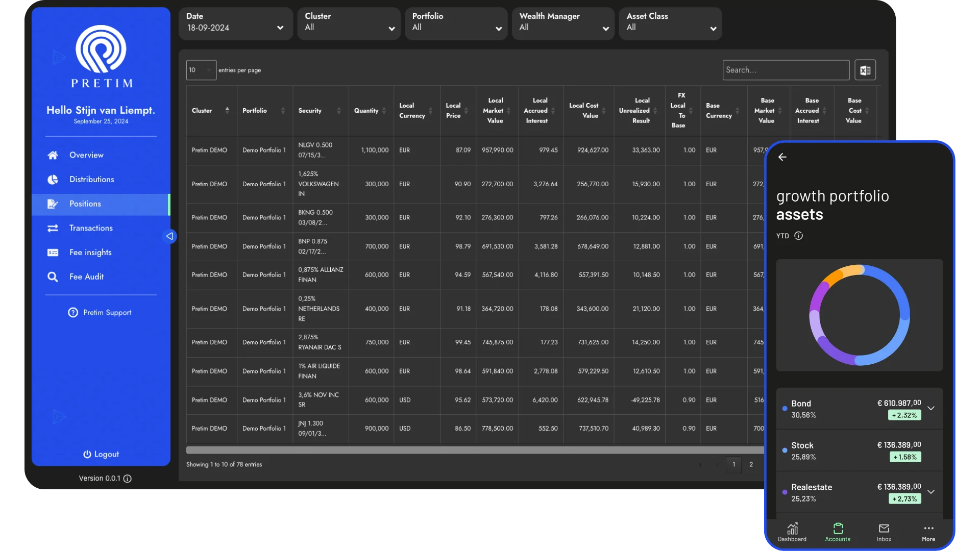Sort by Local Market Value column
This screenshot has width=980, height=551.
tap(497, 111)
